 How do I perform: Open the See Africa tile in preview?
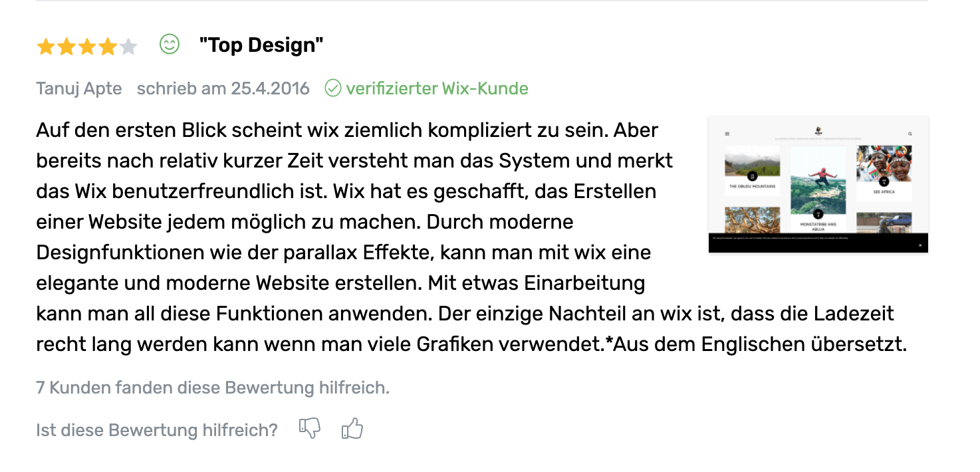[884, 174]
